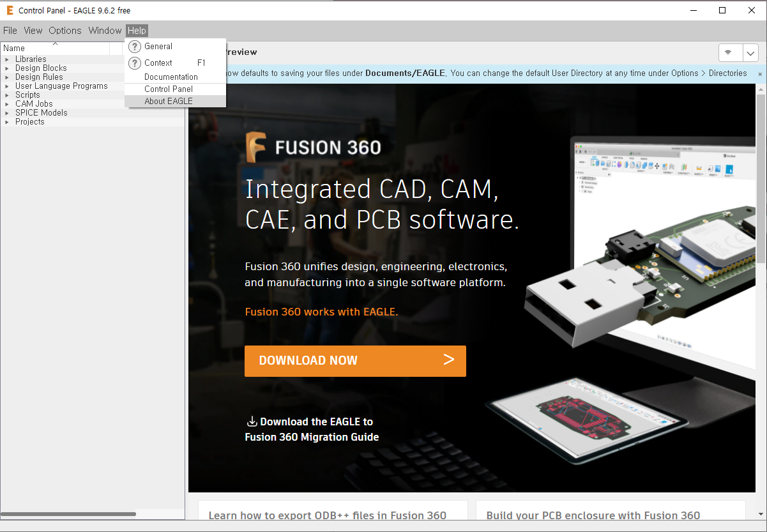767x532 pixels.
Task: Choose General from Help menu
Action: [x=176, y=46]
